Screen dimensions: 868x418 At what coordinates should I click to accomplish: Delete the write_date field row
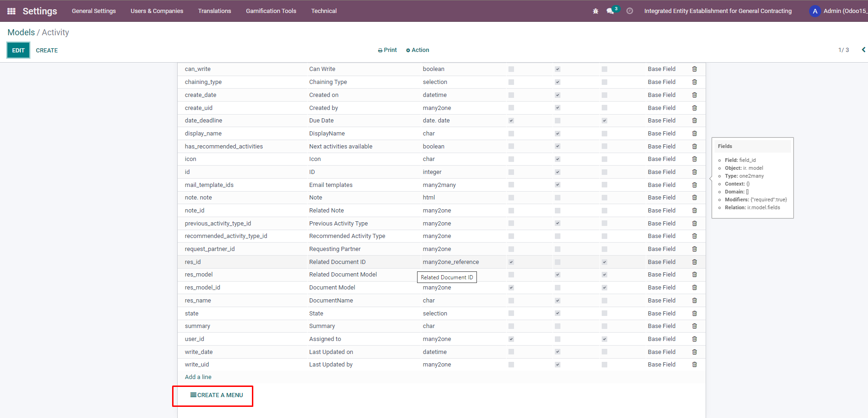click(694, 352)
